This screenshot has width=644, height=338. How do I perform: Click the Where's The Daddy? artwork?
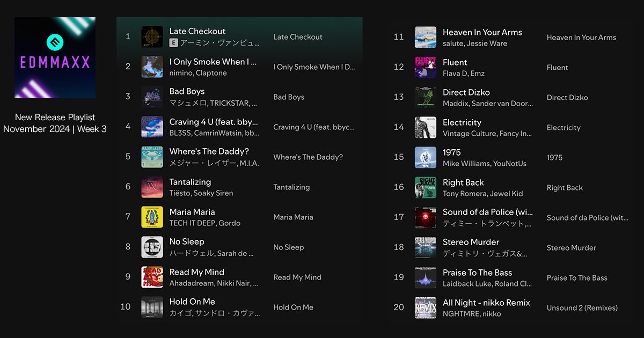click(152, 157)
